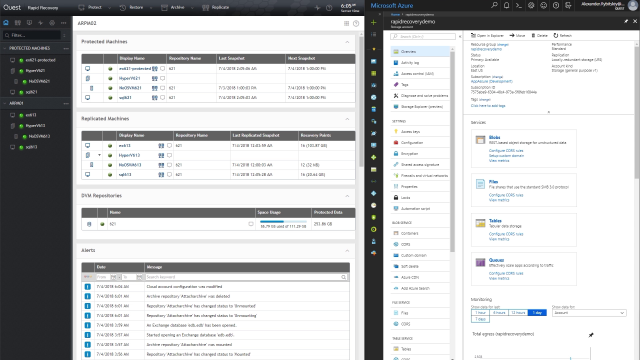Select the 1 day time range
The image size is (640, 360).
pos(537,313)
